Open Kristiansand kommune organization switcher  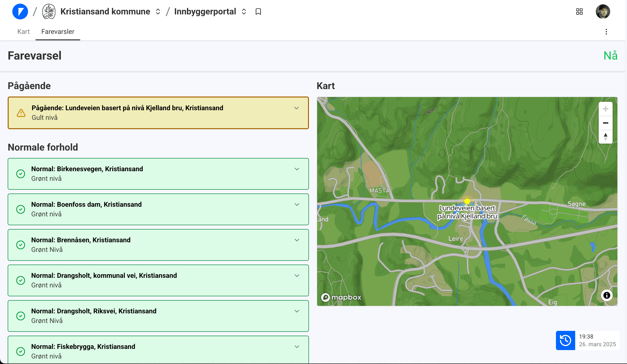[x=158, y=12]
